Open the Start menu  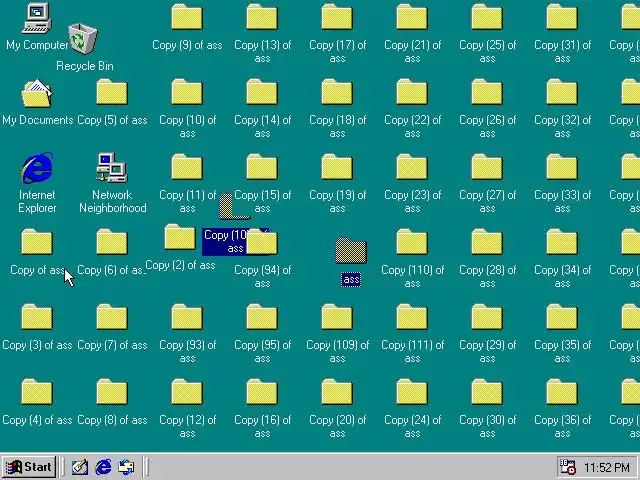pyautogui.click(x=29, y=467)
